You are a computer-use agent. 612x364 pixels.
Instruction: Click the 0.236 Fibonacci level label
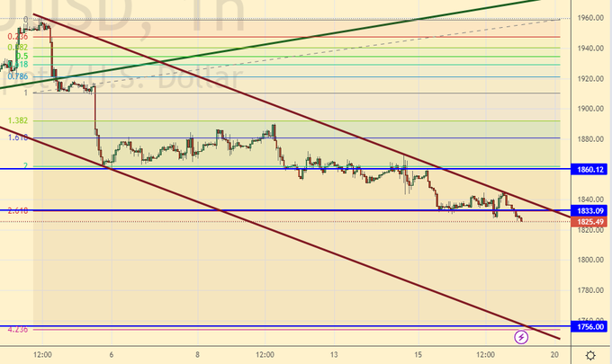17,37
